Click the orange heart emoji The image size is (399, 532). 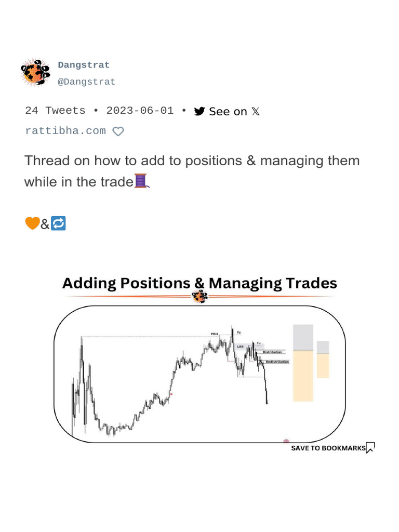(32, 224)
